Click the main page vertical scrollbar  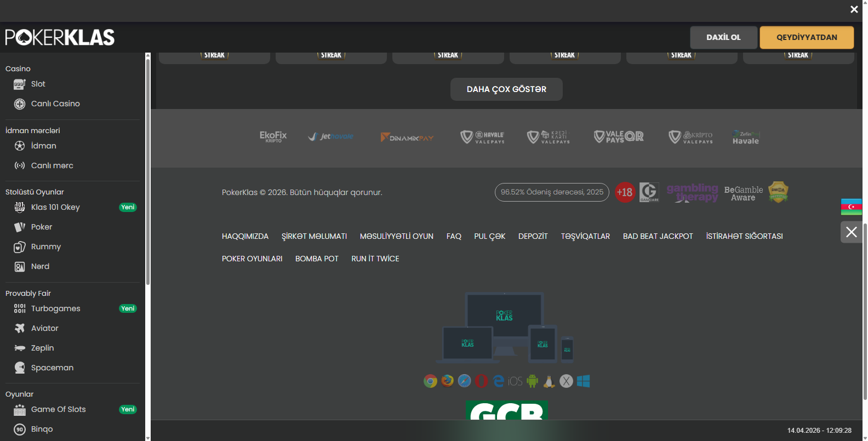(865, 312)
